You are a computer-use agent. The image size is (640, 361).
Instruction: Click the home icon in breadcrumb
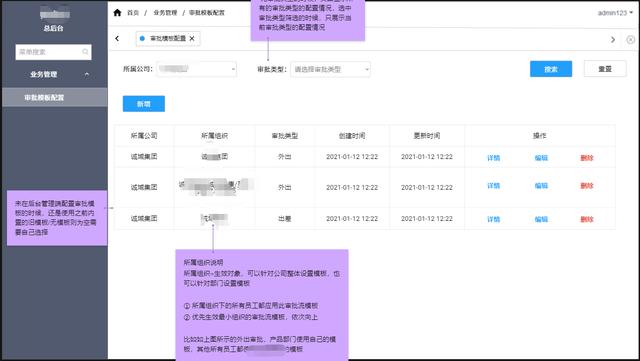pos(117,13)
